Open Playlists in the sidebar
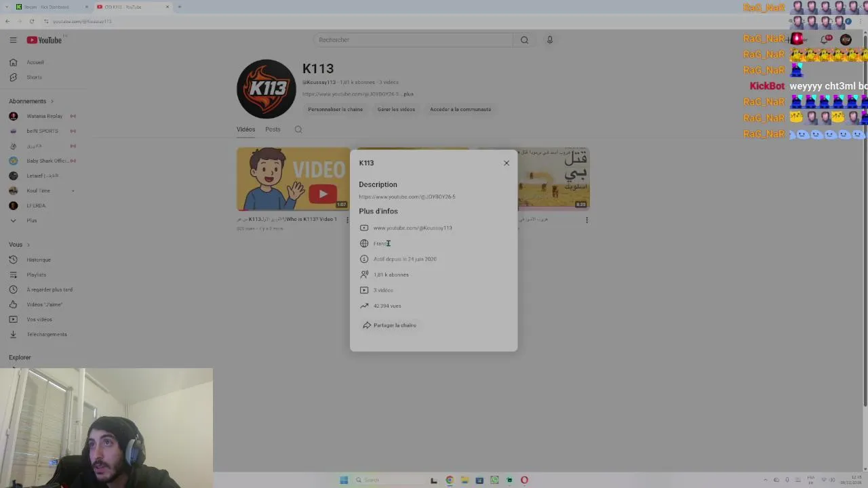The width and height of the screenshot is (868, 488). click(37, 274)
